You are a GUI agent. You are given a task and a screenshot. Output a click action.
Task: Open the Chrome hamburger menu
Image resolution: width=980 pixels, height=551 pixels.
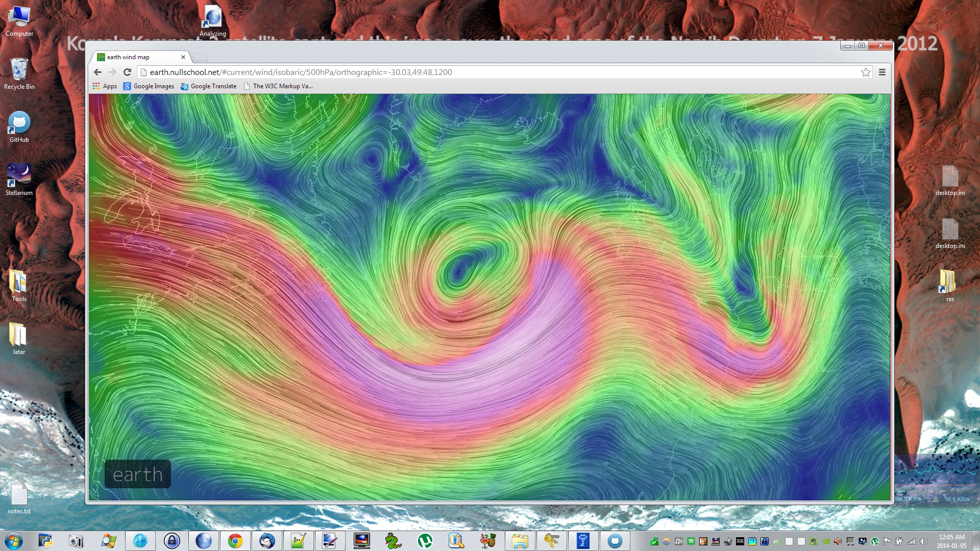click(x=882, y=72)
